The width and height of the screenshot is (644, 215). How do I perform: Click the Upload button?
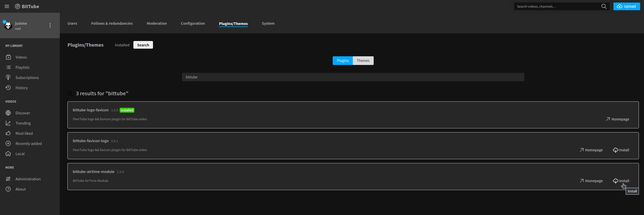[626, 6]
